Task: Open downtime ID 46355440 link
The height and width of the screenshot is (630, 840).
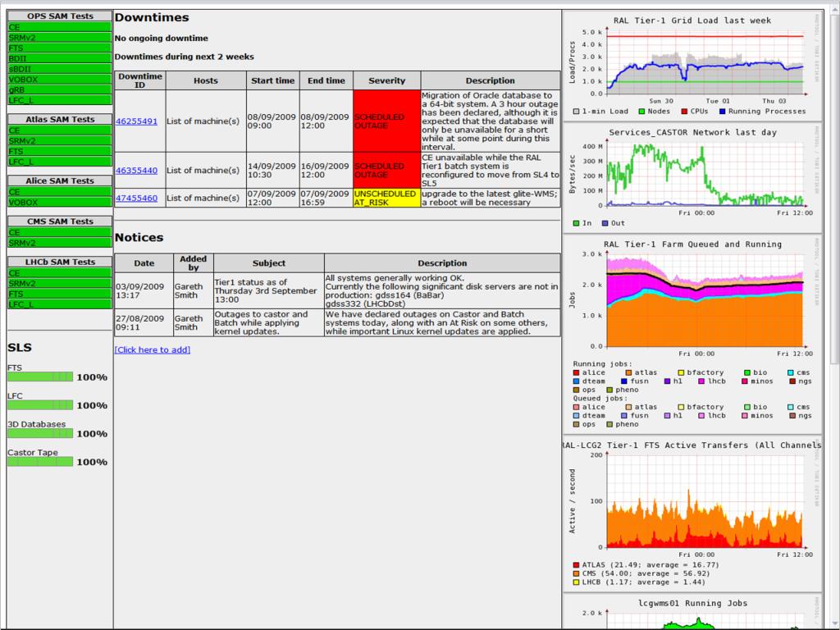Action: click(x=137, y=171)
